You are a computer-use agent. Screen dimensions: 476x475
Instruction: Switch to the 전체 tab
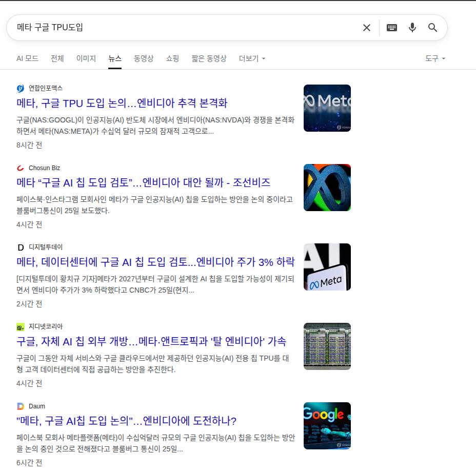57,58
